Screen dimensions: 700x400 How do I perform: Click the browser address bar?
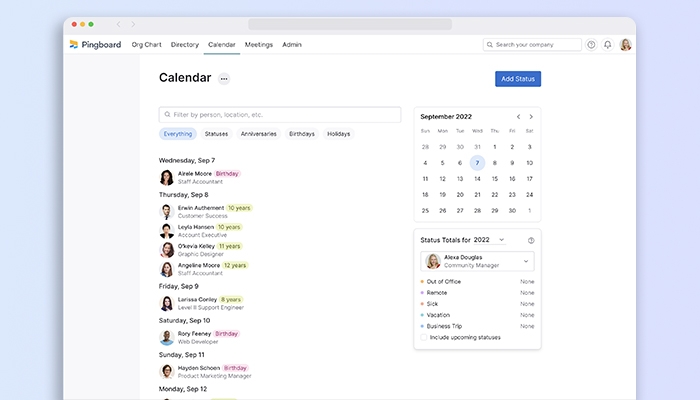pyautogui.click(x=350, y=25)
